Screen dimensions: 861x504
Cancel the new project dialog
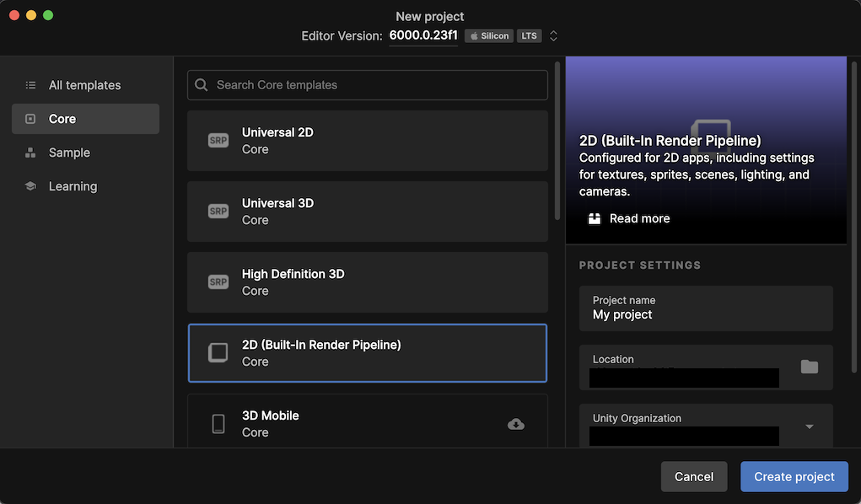(694, 476)
